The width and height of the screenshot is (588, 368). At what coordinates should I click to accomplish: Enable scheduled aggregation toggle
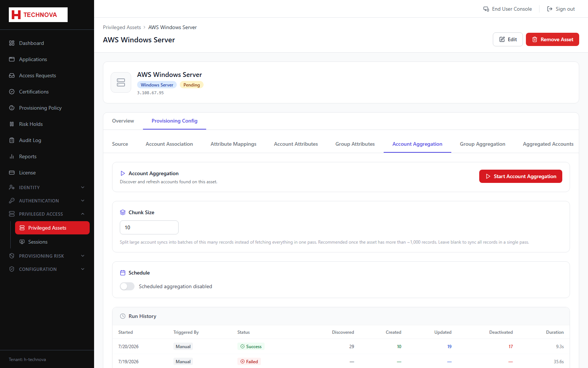click(x=127, y=286)
